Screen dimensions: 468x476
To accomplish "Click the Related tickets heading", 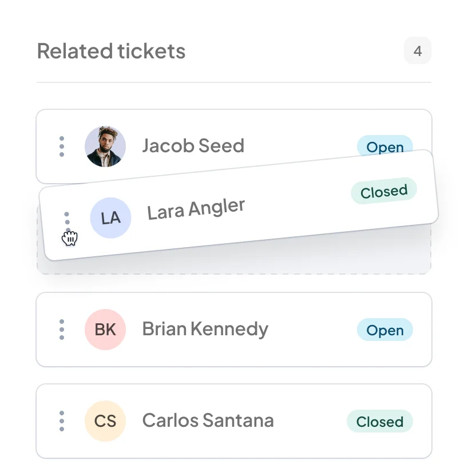I will pyautogui.click(x=111, y=51).
